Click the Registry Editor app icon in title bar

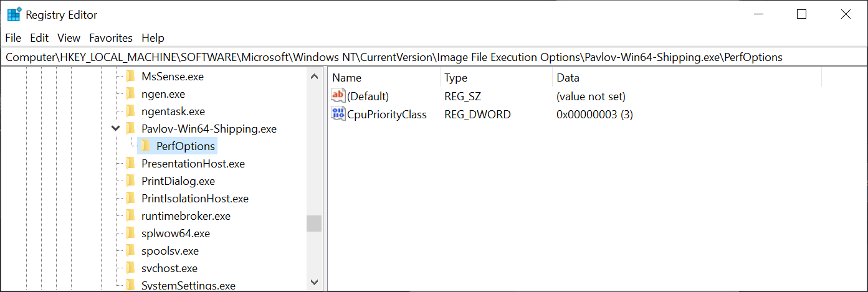pyautogui.click(x=14, y=14)
